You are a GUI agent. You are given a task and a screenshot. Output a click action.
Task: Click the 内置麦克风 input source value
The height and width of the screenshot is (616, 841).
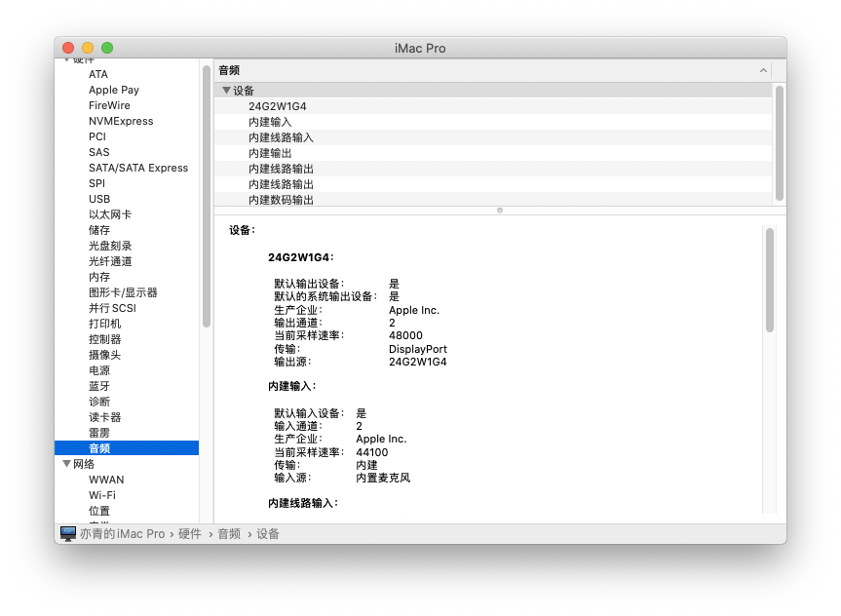[383, 478]
